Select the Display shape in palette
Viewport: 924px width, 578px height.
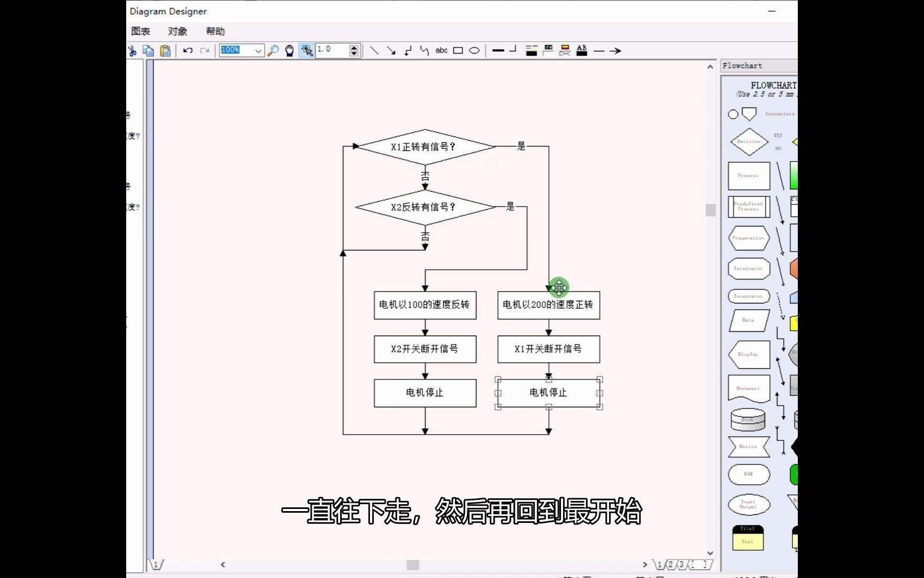(x=749, y=354)
